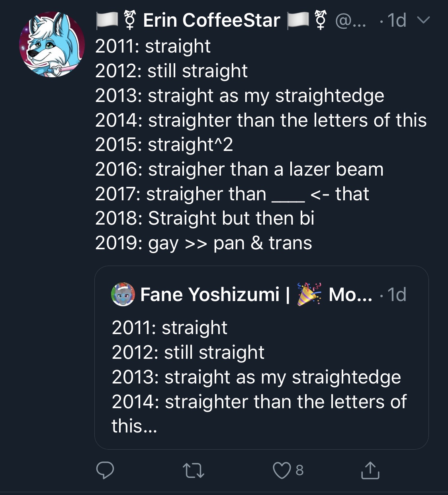Open Erin CoffeeStar's wolf profile avatar
The image size is (448, 495).
click(52, 44)
